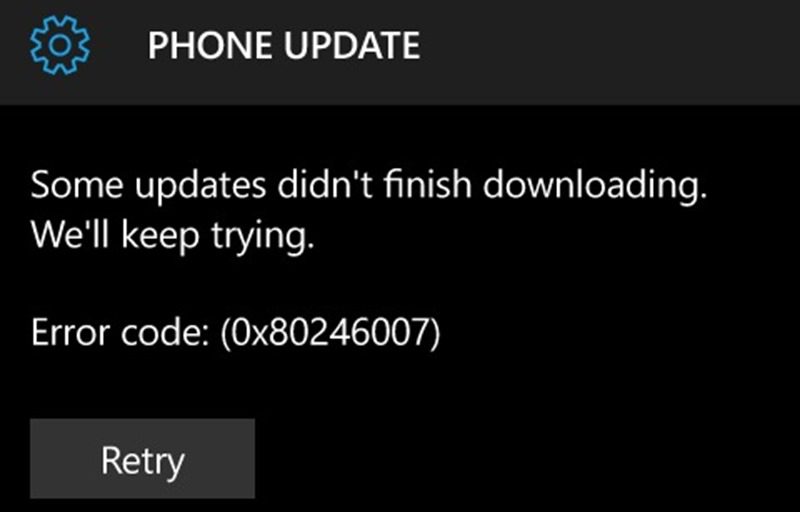800x512 pixels.
Task: Click the error code 0x80246007 text
Action: (330, 332)
